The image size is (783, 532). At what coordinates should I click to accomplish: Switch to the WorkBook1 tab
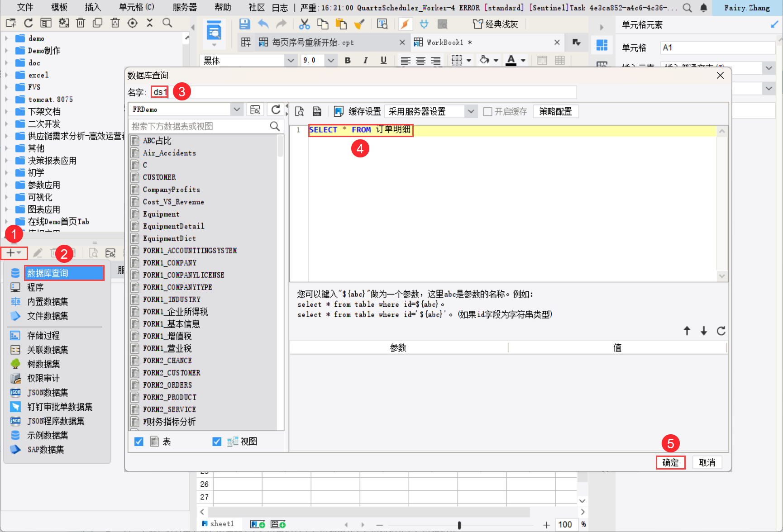487,43
